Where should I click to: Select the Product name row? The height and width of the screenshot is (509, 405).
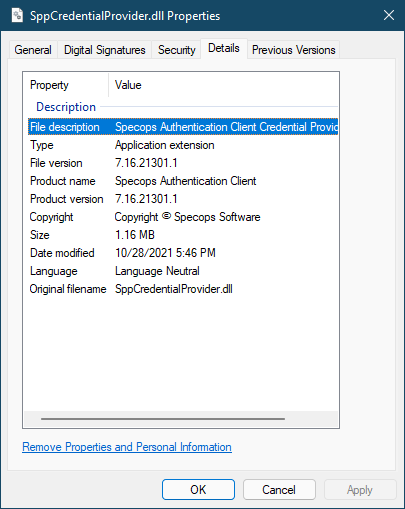pos(183,181)
